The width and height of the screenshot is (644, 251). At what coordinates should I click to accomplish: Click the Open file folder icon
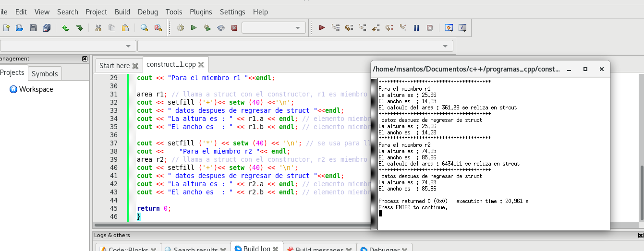20,28
